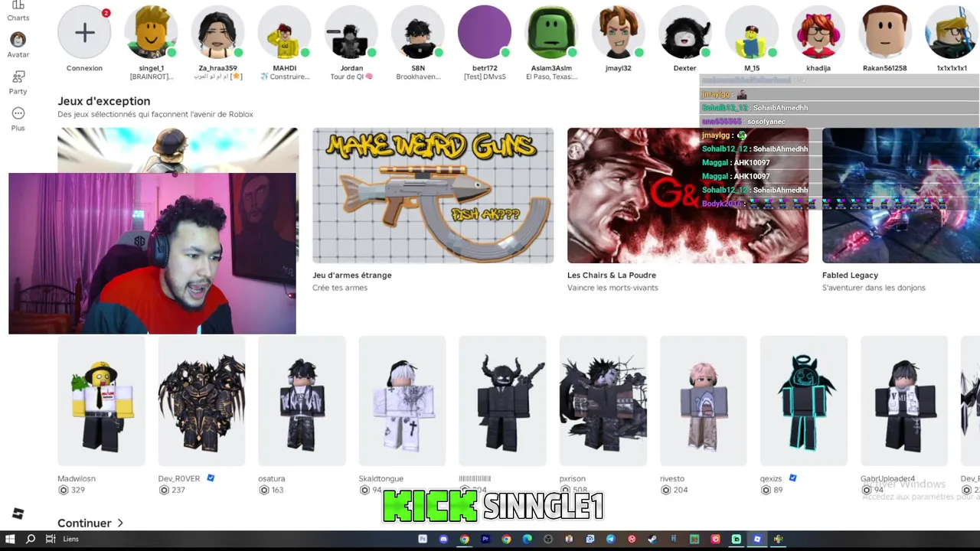This screenshot has height=551, width=980.
Task: Select the rivesto avatar outfit
Action: (703, 401)
